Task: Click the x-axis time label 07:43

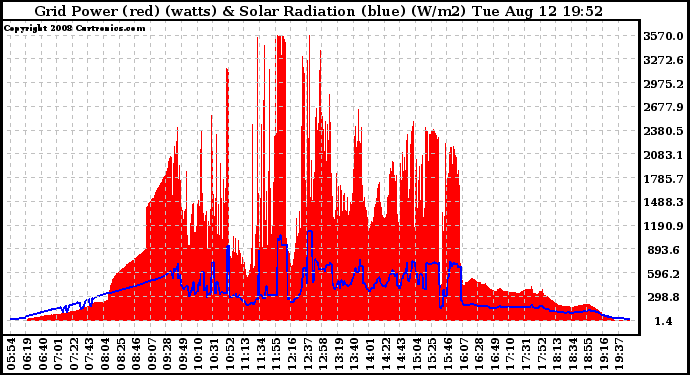Action: (x=89, y=354)
